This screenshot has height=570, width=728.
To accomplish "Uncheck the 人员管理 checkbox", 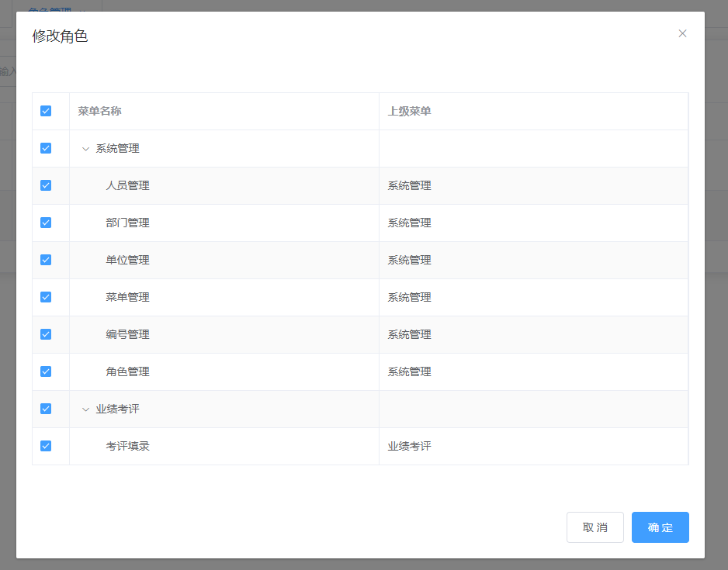I will tap(46, 185).
